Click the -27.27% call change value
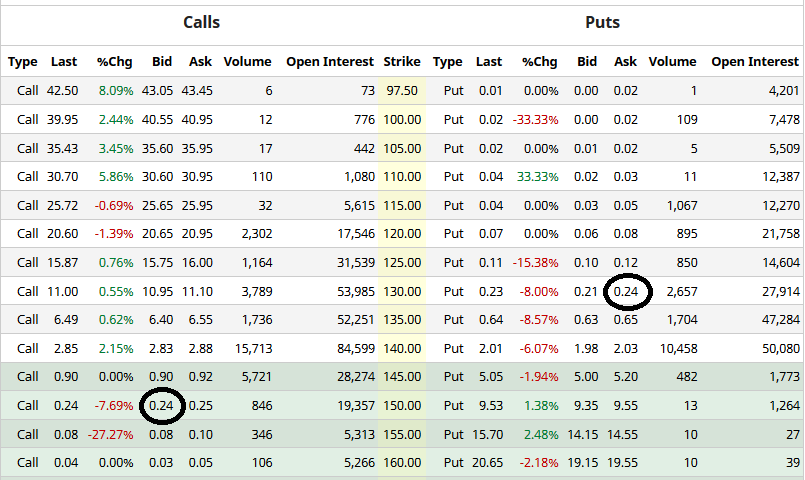 point(111,435)
